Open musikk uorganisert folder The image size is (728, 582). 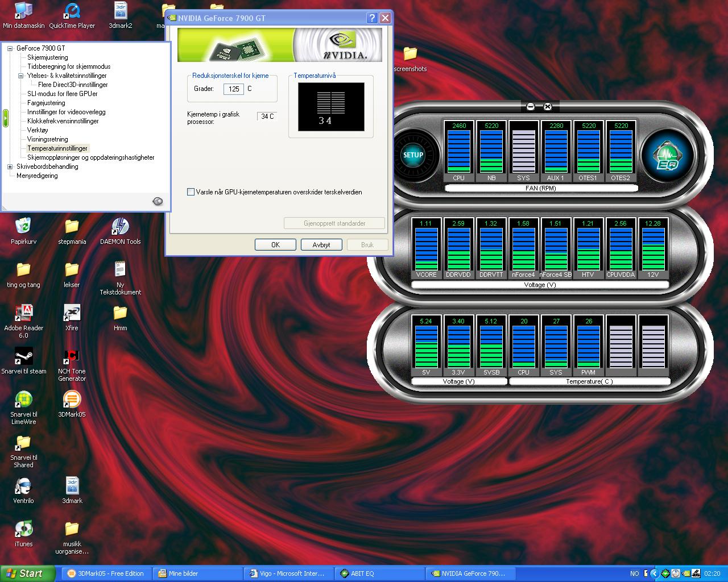pyautogui.click(x=72, y=537)
